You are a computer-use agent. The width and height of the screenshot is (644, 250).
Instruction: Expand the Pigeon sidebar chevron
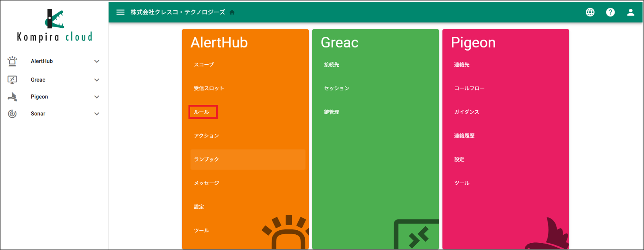coord(96,97)
